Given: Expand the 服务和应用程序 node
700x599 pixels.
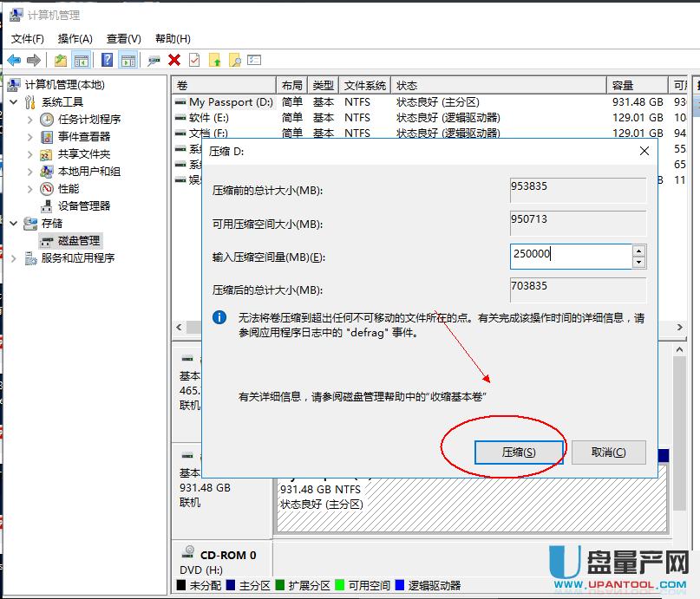Looking at the screenshot, I should click(14, 258).
